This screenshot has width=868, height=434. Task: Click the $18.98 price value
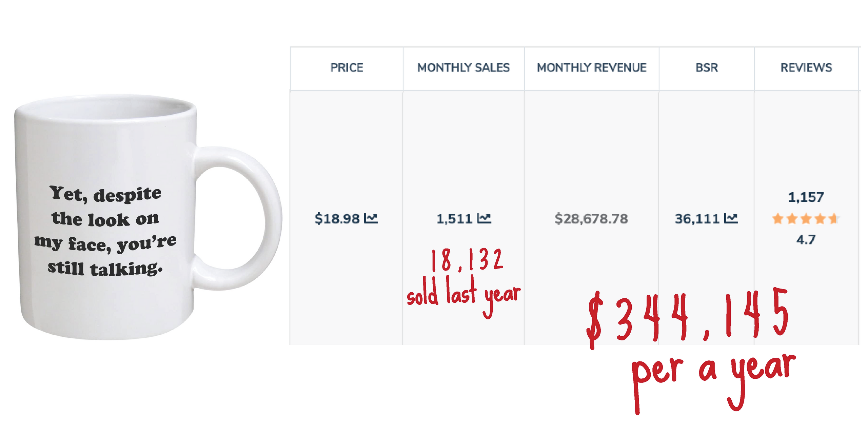[x=337, y=219]
